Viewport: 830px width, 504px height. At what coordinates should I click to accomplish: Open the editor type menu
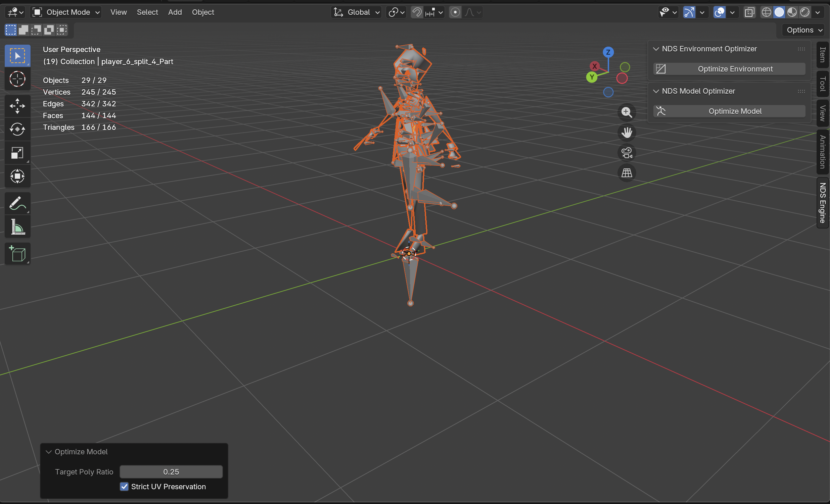(15, 12)
